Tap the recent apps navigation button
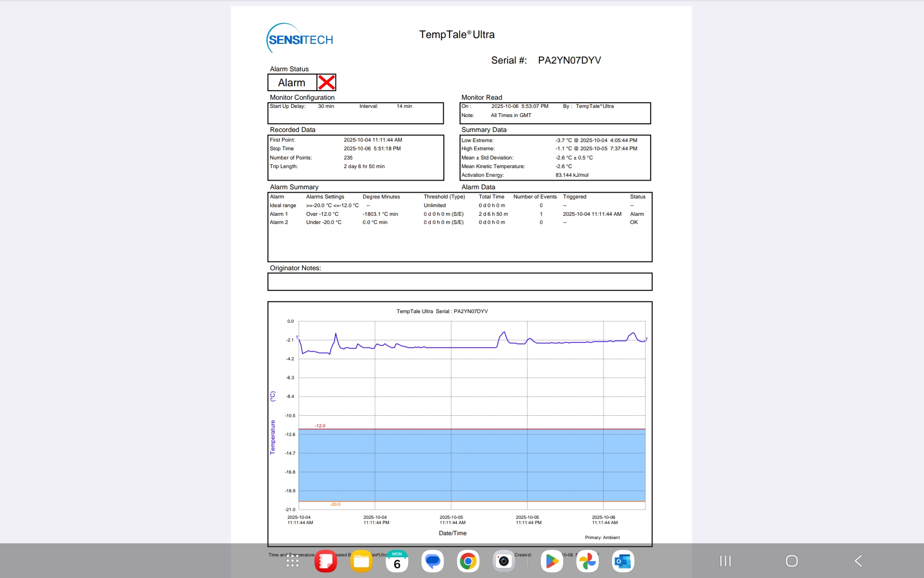Viewport: 924px width, 578px height. point(725,561)
